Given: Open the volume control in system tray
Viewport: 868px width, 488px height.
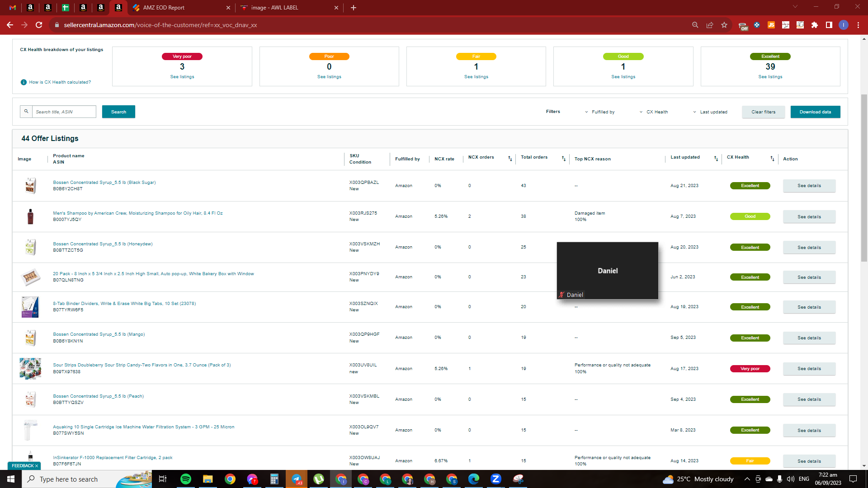Looking at the screenshot, I should [x=790, y=479].
